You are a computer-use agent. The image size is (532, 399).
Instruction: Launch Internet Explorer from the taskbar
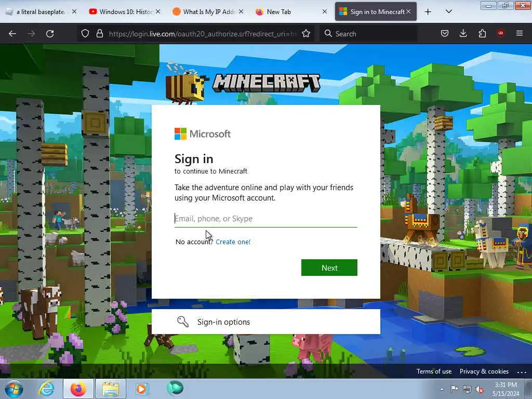point(46,389)
